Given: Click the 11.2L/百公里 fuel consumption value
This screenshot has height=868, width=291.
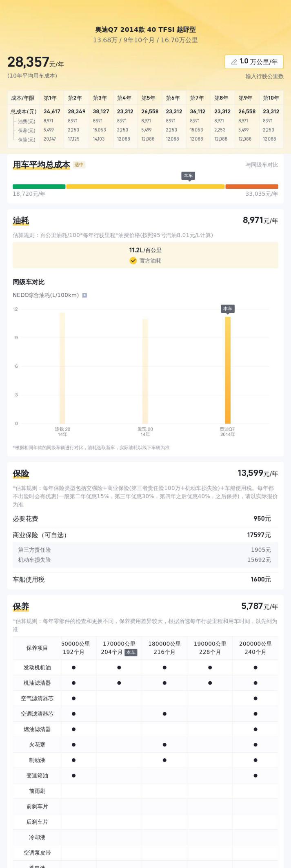Looking at the screenshot, I should click(x=145, y=250).
